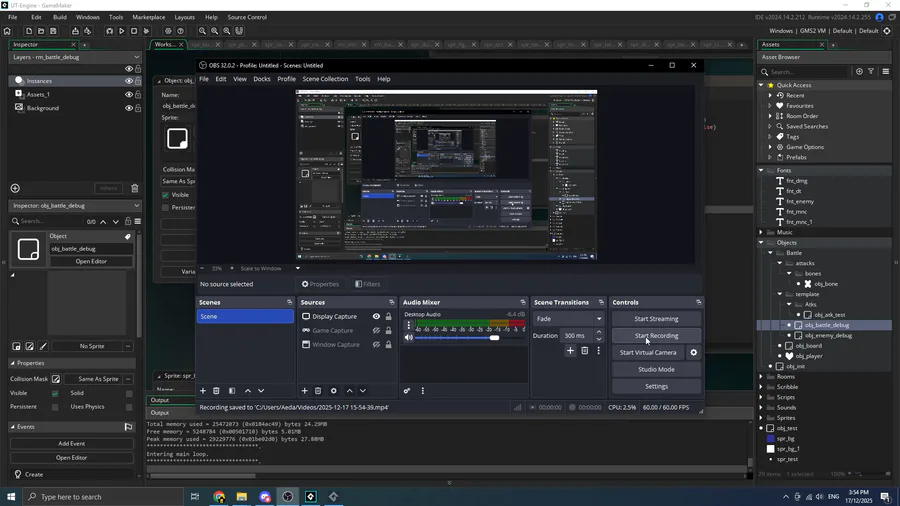Image resolution: width=900 pixels, height=506 pixels.
Task: Click the Start Streaming button
Action: [656, 319]
